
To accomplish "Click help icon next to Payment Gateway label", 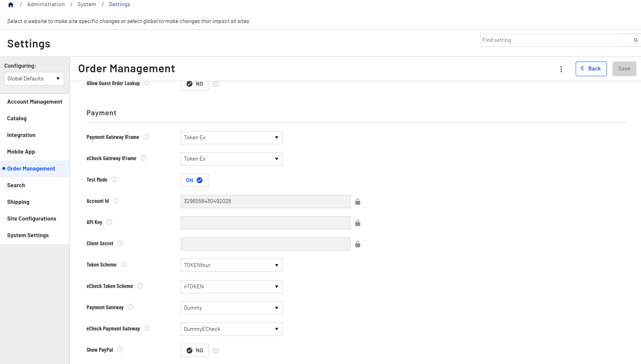I will coord(131,307).
